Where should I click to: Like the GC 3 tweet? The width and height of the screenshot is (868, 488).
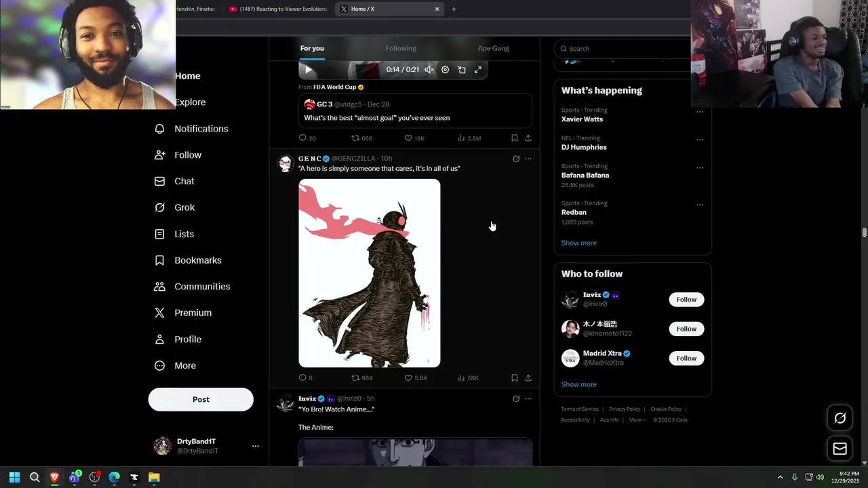pyautogui.click(x=414, y=138)
